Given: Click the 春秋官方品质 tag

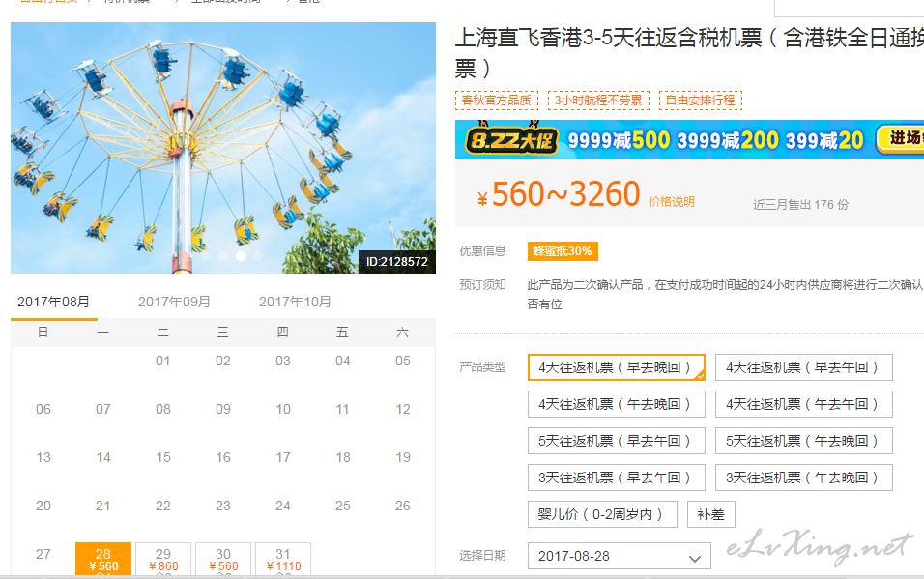Looking at the screenshot, I should point(497,101).
